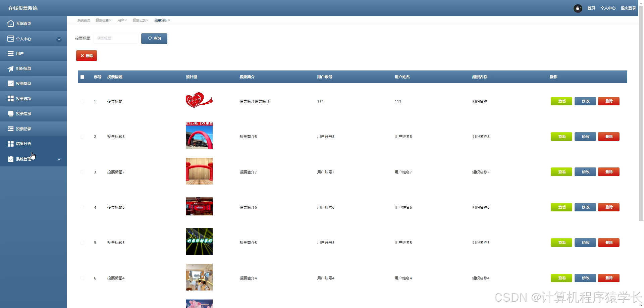Click the list icon beside 投票记录
The width and height of the screenshot is (644, 308).
11,129
